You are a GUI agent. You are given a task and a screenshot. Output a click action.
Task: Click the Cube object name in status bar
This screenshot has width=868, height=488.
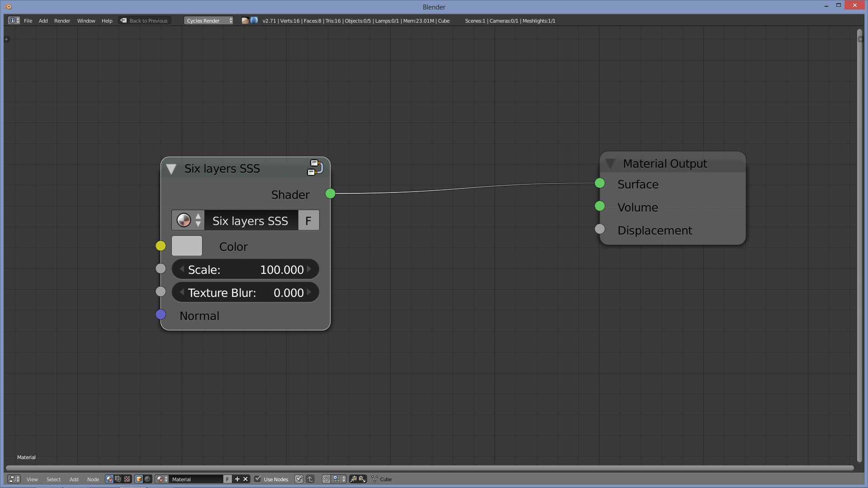pyautogui.click(x=444, y=21)
